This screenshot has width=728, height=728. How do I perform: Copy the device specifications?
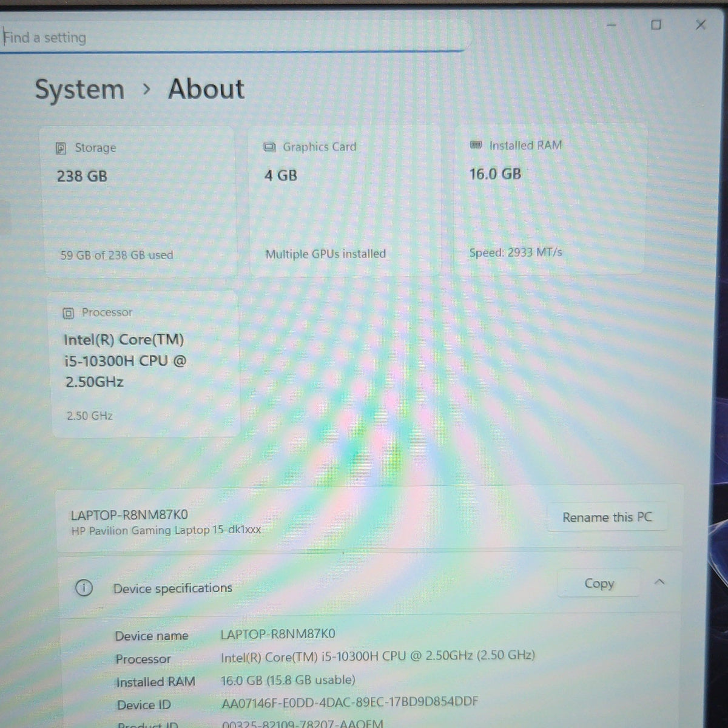[x=599, y=584]
